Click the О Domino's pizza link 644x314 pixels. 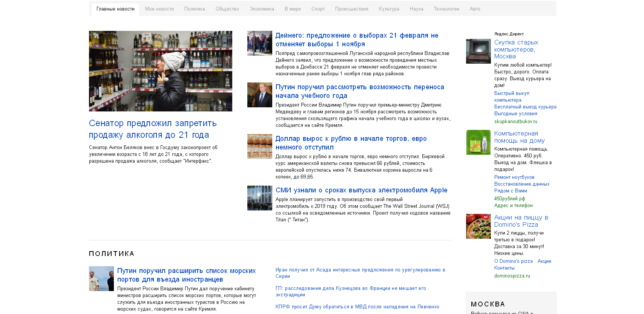click(514, 261)
